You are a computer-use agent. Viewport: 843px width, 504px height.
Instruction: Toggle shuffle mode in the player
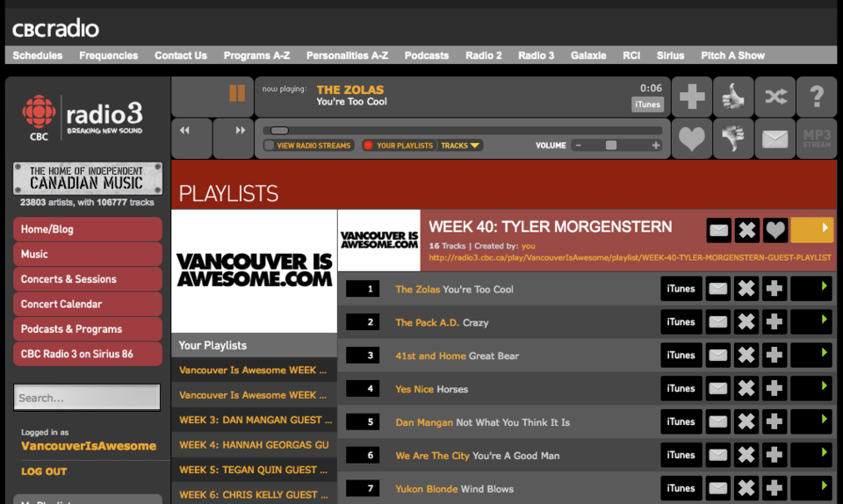point(775,97)
